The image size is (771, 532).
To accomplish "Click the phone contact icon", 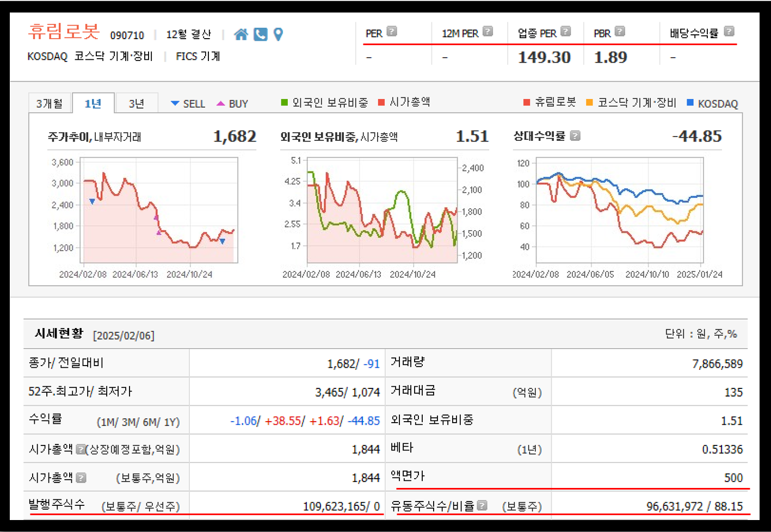I will [261, 34].
